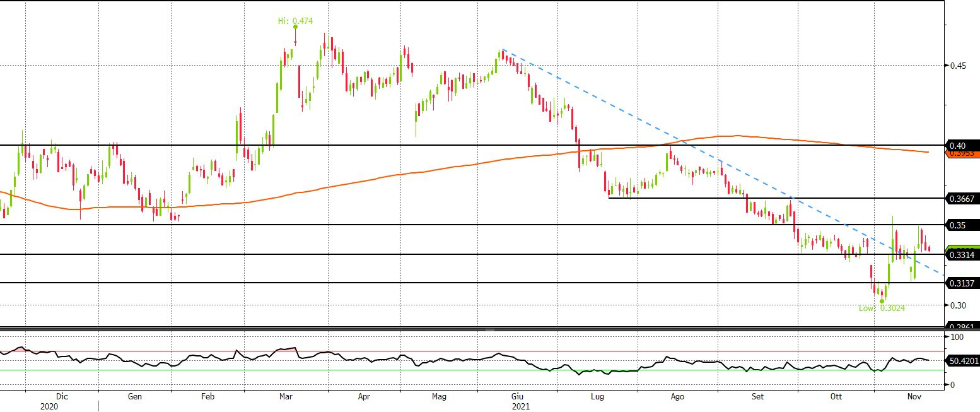Click the 0.45 price axis tick
Viewport: 980px width, 412px height.
[x=959, y=65]
